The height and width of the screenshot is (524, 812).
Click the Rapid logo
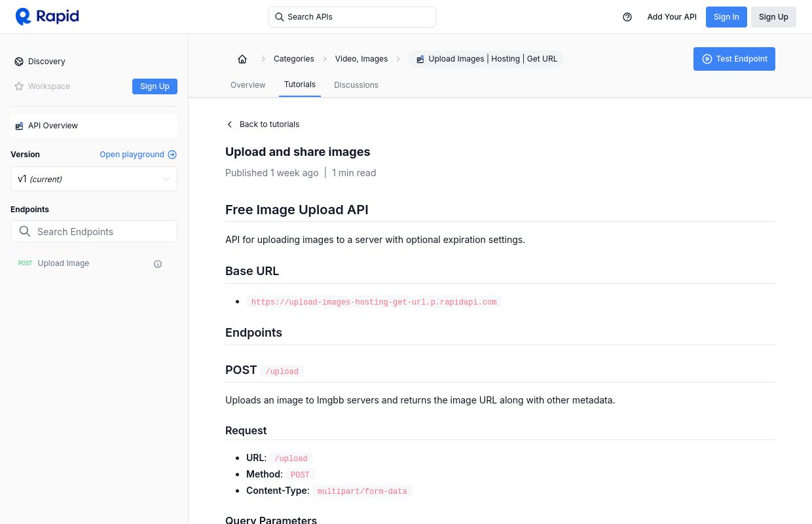[x=47, y=16]
